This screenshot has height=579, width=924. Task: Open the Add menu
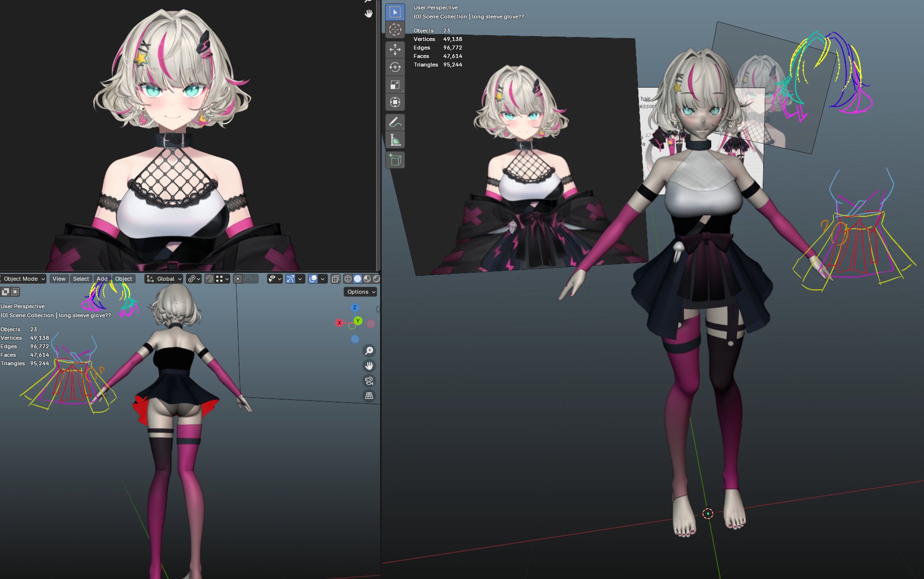point(102,279)
